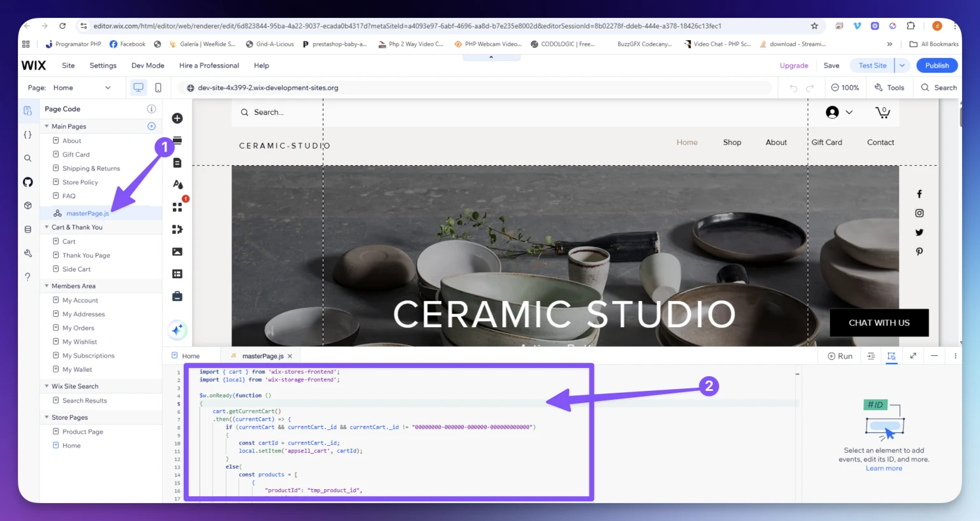Open the Media image icon in editor panel
980x521 pixels.
177,252
